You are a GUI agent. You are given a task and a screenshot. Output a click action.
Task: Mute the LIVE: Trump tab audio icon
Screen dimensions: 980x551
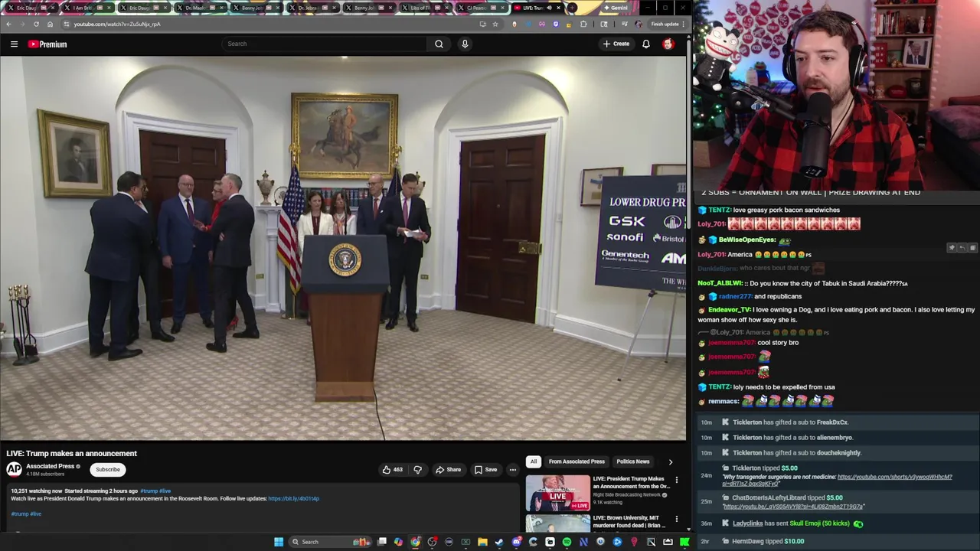pyautogui.click(x=549, y=8)
